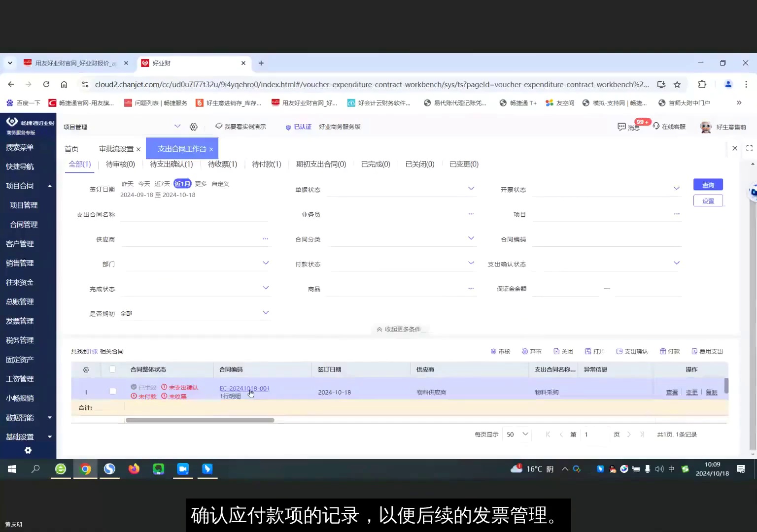Switch to the 待付款(1) tab
This screenshot has width=757, height=532.
tap(266, 164)
